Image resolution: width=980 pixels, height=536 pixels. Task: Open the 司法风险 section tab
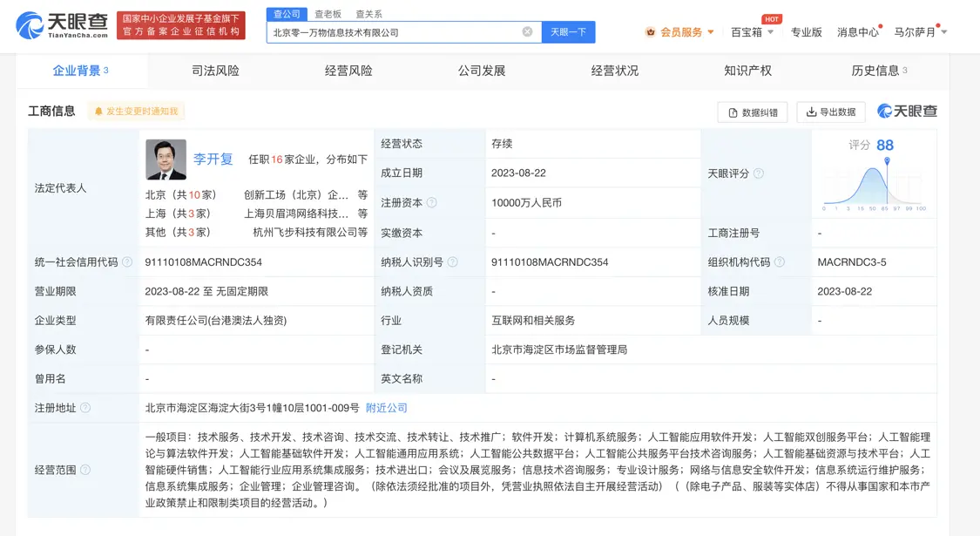215,71
